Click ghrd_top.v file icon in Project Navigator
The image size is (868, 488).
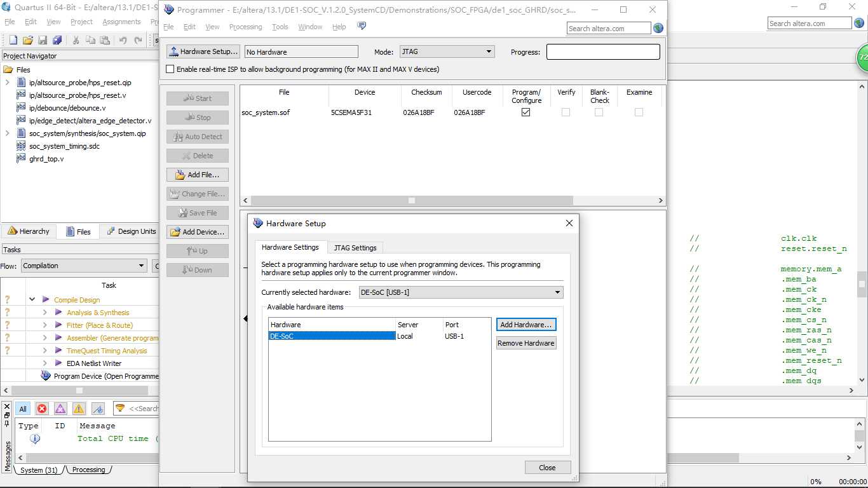(21, 158)
